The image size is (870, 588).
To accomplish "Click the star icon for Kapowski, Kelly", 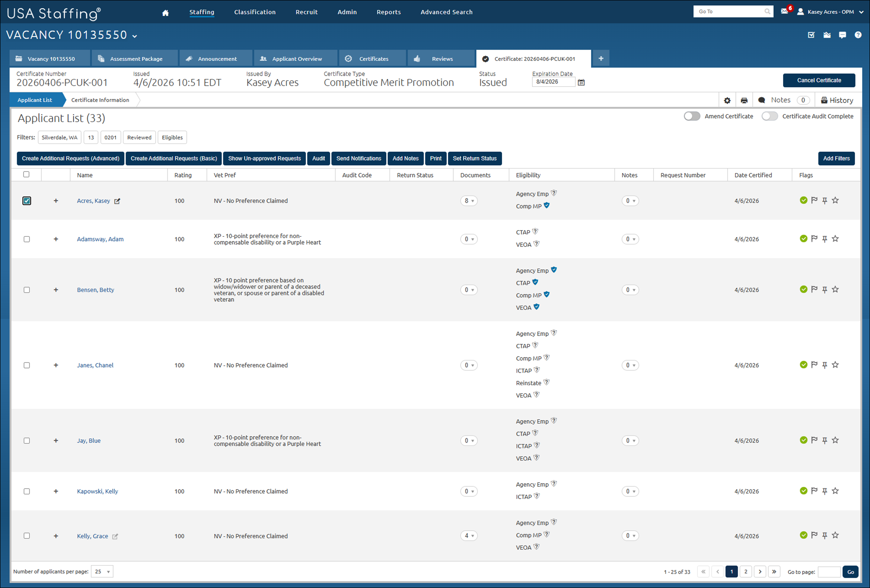I will [835, 491].
